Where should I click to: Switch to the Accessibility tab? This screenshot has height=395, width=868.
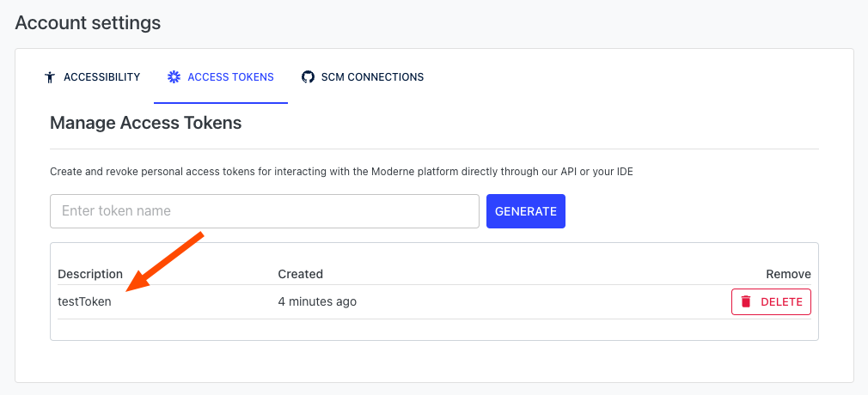coord(101,77)
